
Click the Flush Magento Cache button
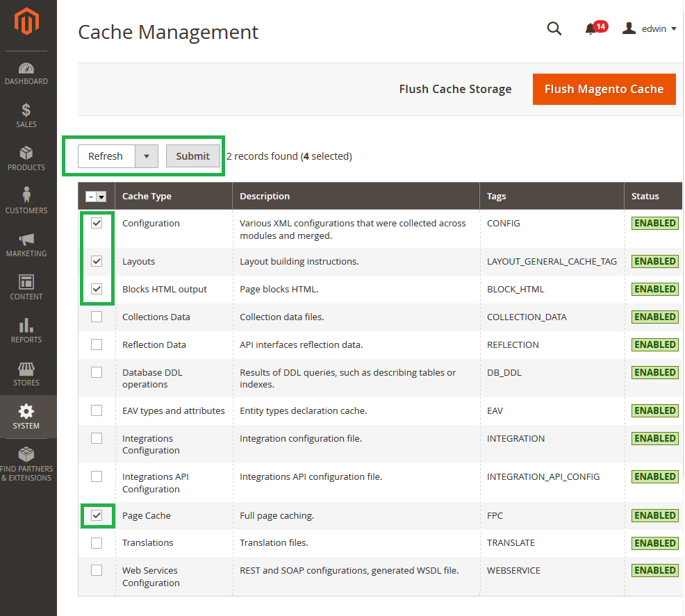[x=604, y=89]
